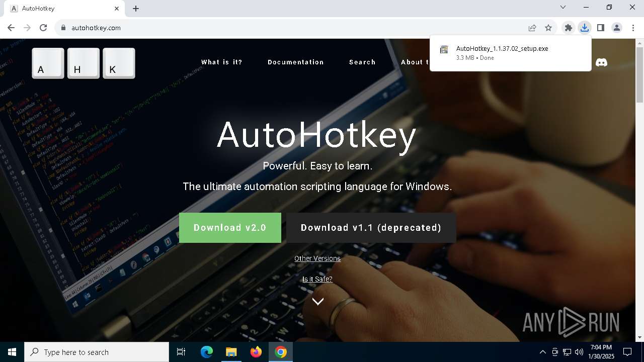The height and width of the screenshot is (362, 644).
Task: Click the page vertical scrollbar thumb
Action: [639, 75]
